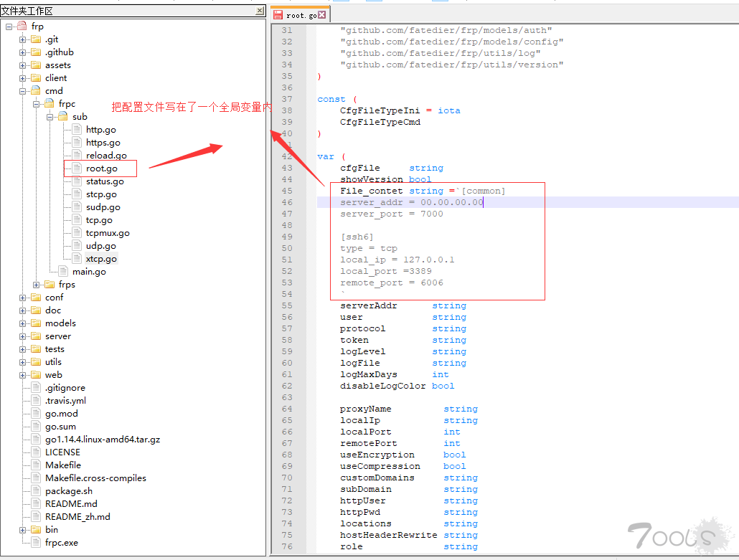
Task: Click 'disableLogColor bool' declaration line
Action: (397, 386)
